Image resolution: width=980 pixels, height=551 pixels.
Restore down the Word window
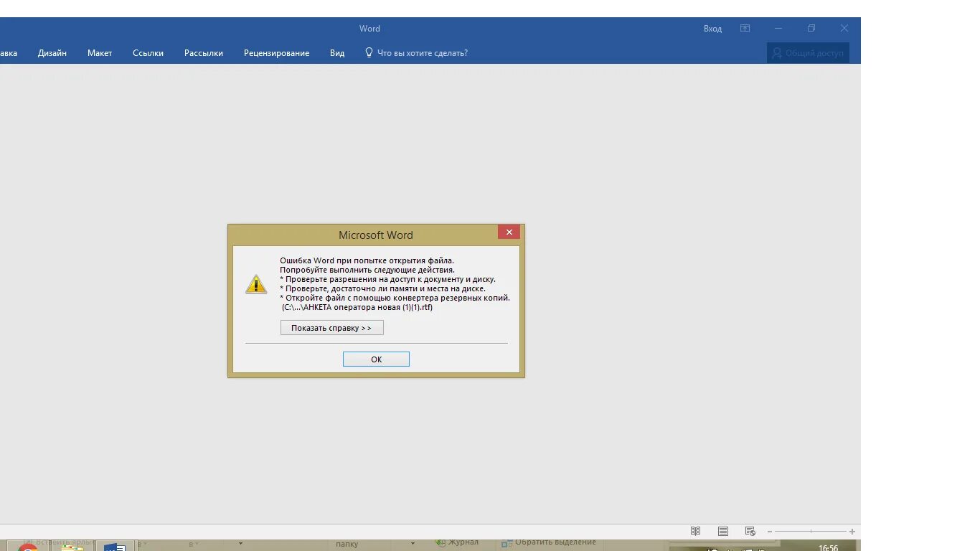click(x=811, y=29)
